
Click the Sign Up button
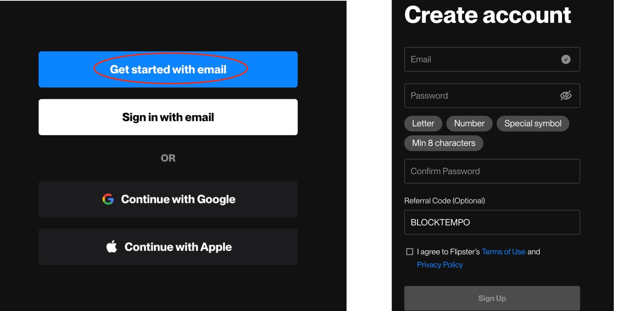pos(492,298)
